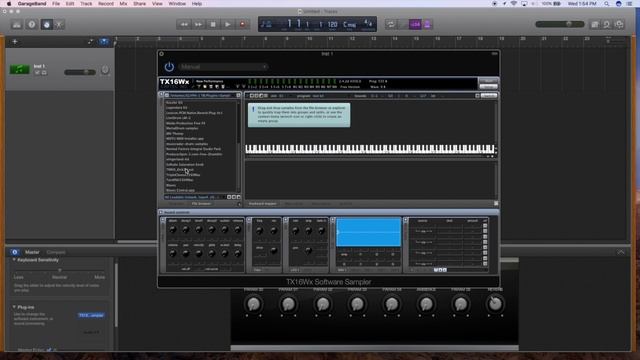640x360 pixels.
Task: Start playback with the Play button
Action: tap(227, 24)
